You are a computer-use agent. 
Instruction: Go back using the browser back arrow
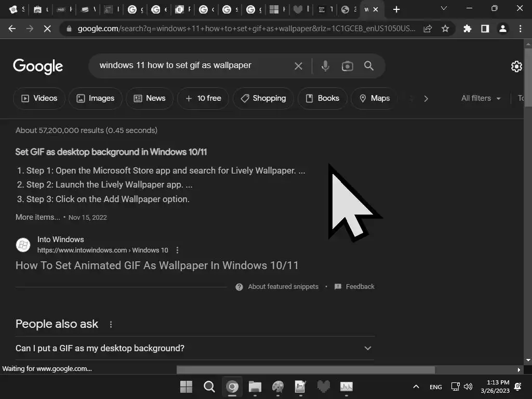coord(12,29)
